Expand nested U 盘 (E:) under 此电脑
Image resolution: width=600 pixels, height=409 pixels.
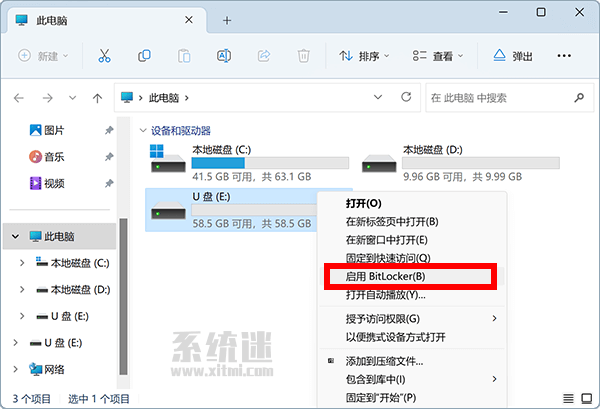[x=22, y=316]
